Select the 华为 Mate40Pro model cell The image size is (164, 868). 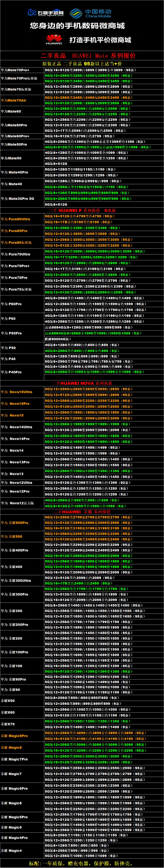(x=22, y=172)
